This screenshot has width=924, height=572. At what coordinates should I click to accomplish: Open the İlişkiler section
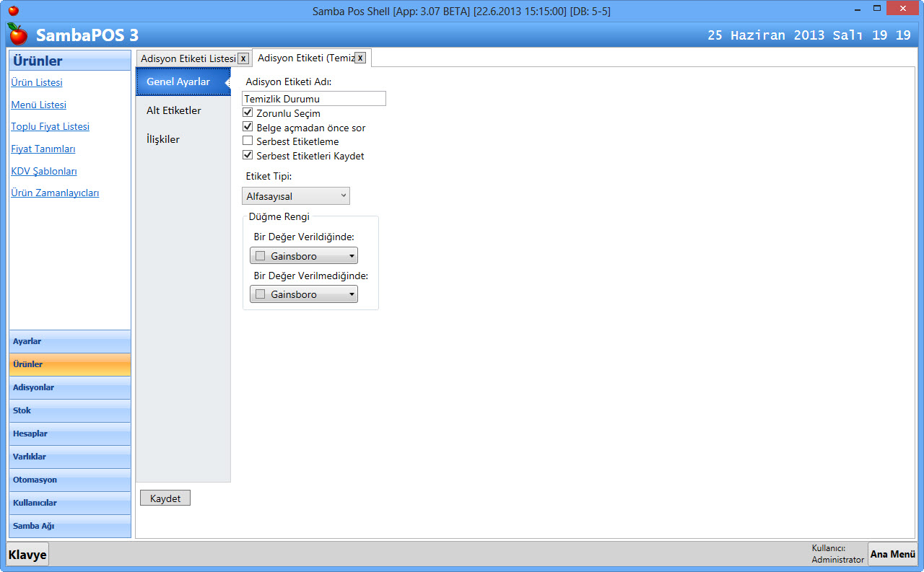(163, 139)
